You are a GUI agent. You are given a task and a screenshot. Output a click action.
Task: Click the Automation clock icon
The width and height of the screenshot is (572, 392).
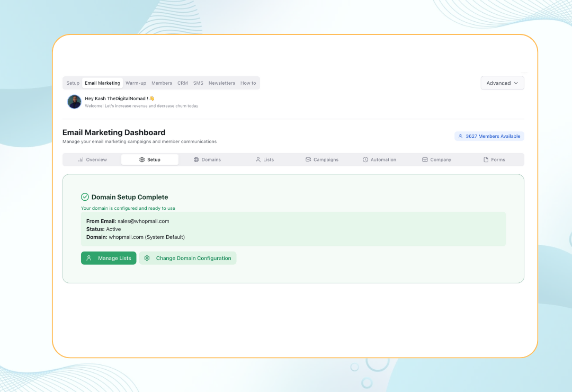365,159
